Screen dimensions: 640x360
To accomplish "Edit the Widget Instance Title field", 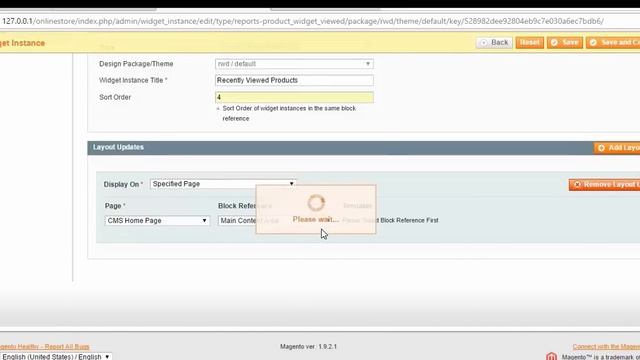I will [294, 80].
